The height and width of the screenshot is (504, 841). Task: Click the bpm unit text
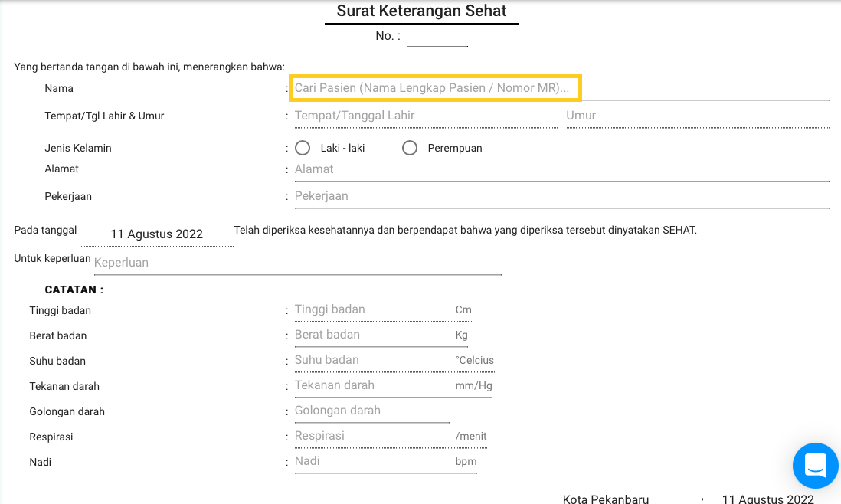pos(466,462)
